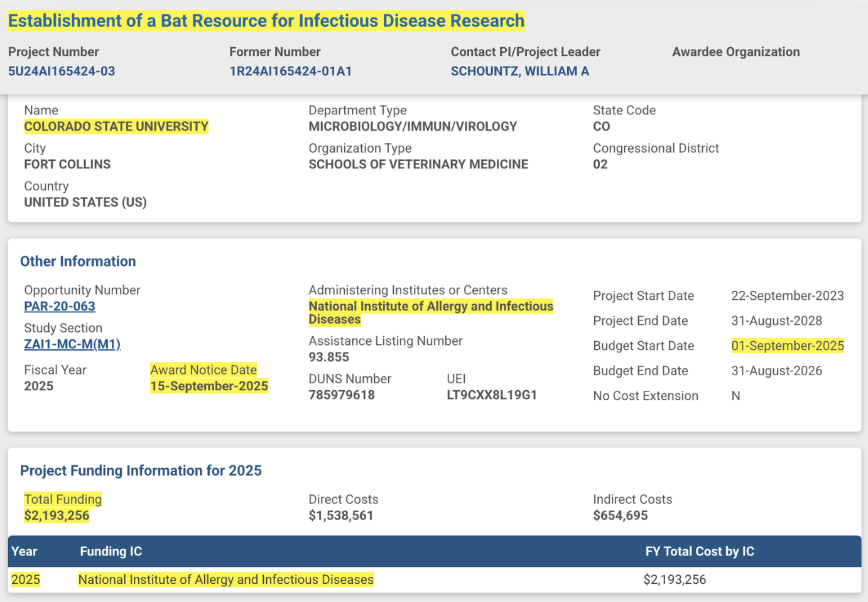Click highlighted Budget Start Date 01-September-2025

[787, 346]
